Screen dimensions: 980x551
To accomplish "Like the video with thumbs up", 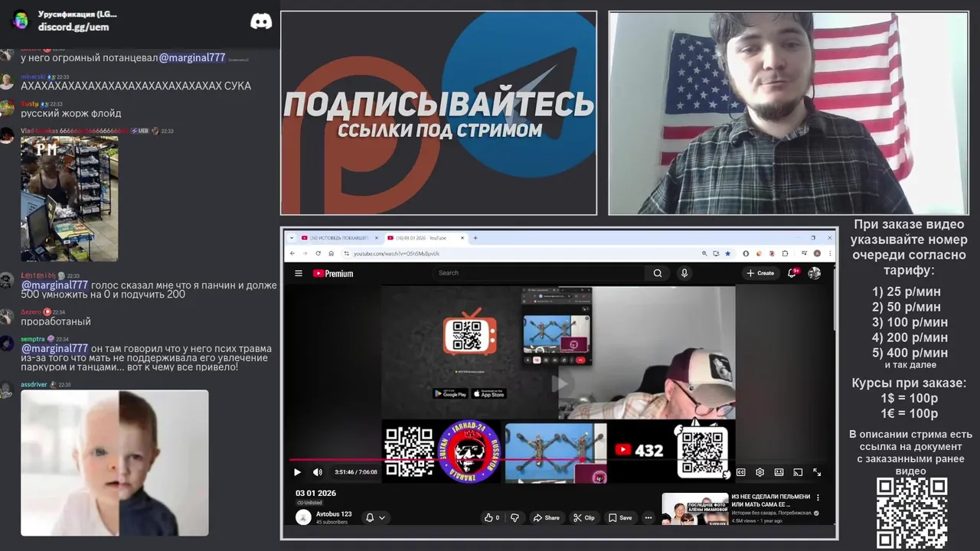I will (x=492, y=517).
